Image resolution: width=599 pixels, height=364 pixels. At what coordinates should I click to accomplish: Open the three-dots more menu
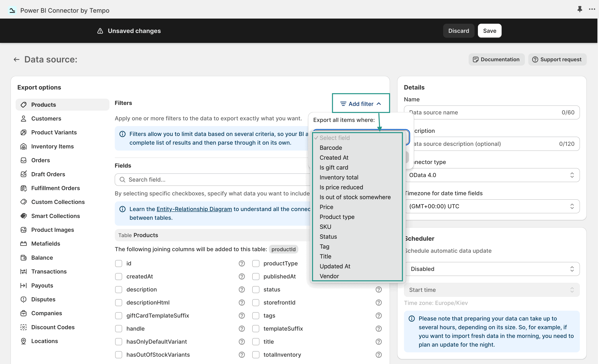592,9
